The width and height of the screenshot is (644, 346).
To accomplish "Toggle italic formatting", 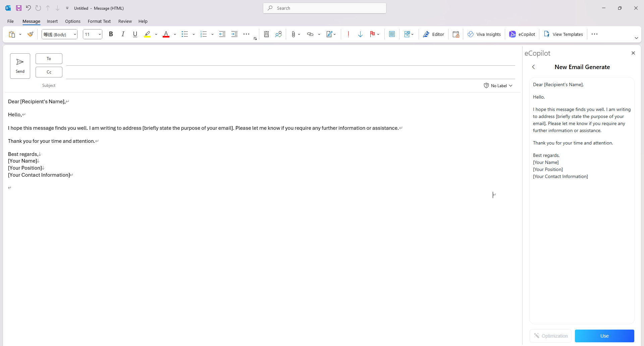I will 123,34.
